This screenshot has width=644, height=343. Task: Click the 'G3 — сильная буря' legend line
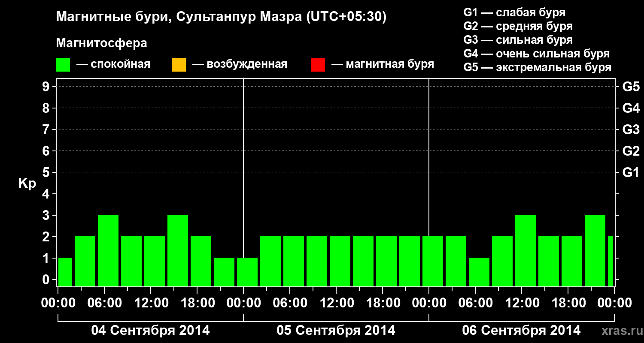pos(518,40)
